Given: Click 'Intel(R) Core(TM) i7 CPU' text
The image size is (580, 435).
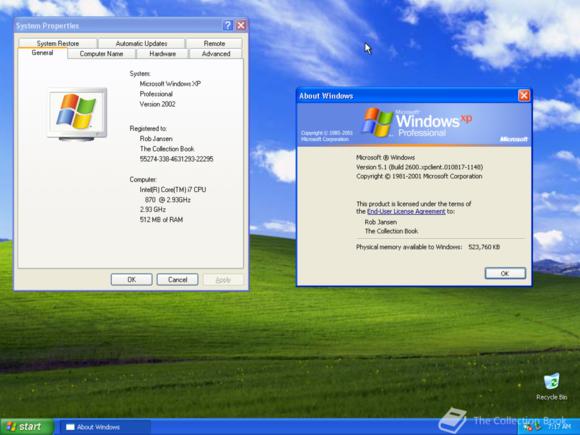Looking at the screenshot, I should 173,189.
